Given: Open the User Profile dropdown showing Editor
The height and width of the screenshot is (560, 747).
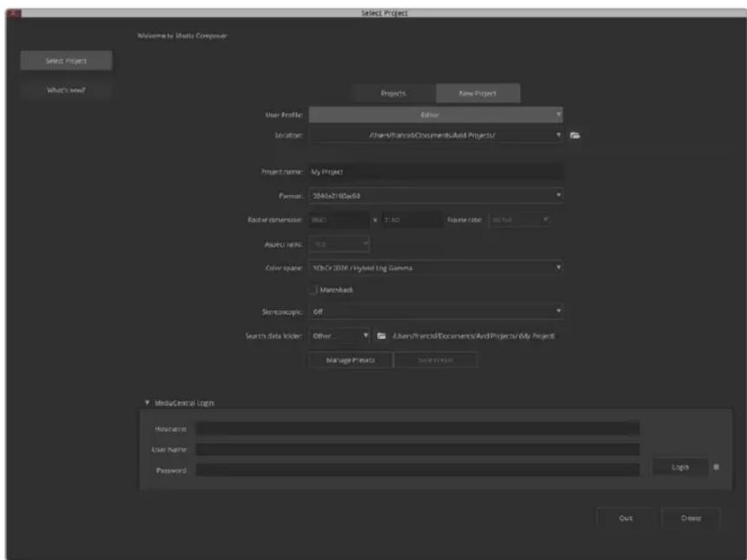Looking at the screenshot, I should [435, 114].
